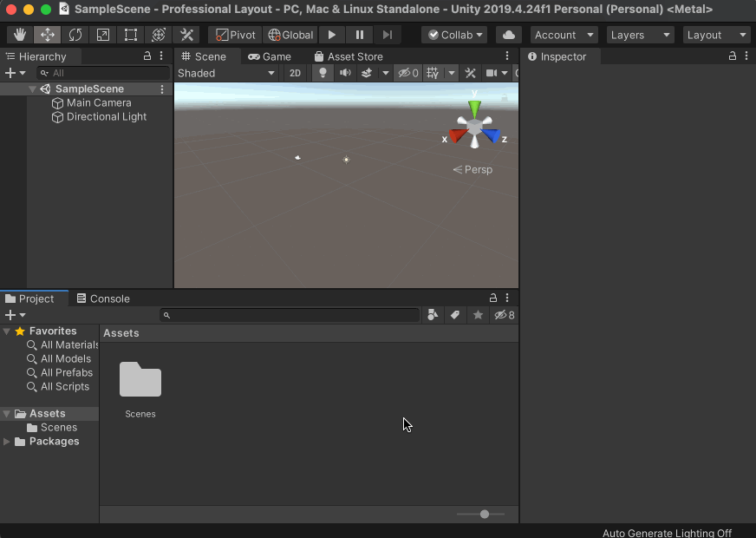The width and height of the screenshot is (756, 538).
Task: Select the Rect Transform tool
Action: [x=131, y=35]
